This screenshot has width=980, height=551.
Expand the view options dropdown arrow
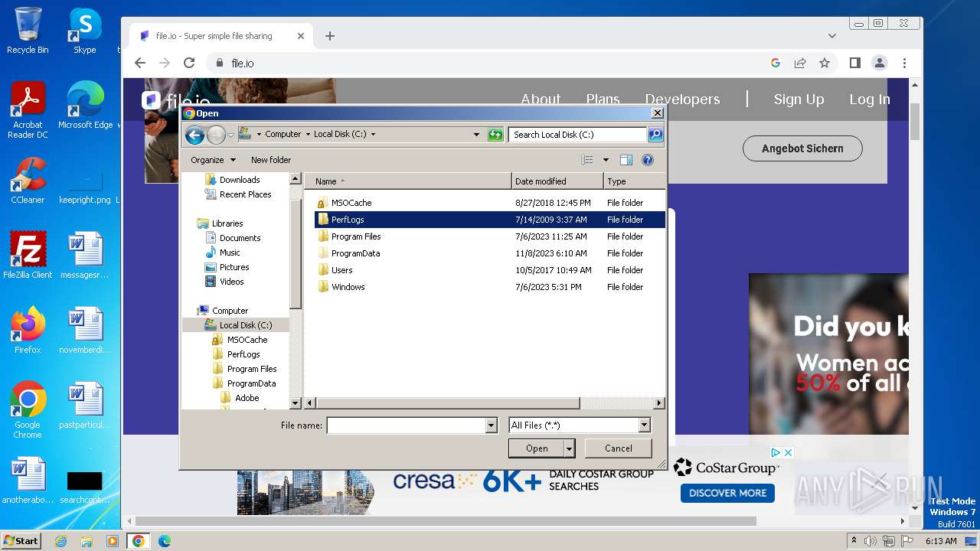click(606, 160)
